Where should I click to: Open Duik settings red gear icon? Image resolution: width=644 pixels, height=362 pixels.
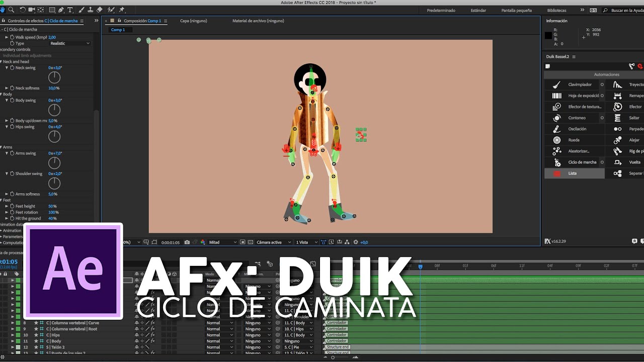(x=640, y=66)
